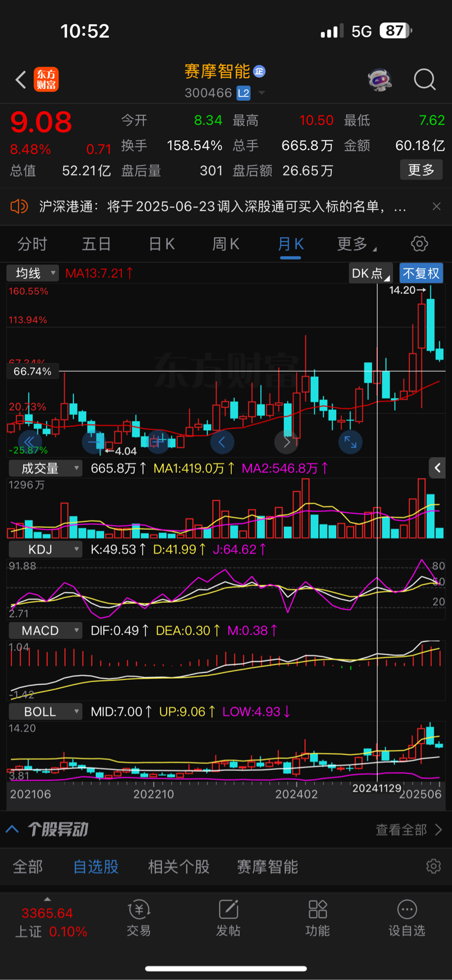Open the robot assistant avatar icon
Viewport: 452px width, 980px height.
pyautogui.click(x=380, y=79)
